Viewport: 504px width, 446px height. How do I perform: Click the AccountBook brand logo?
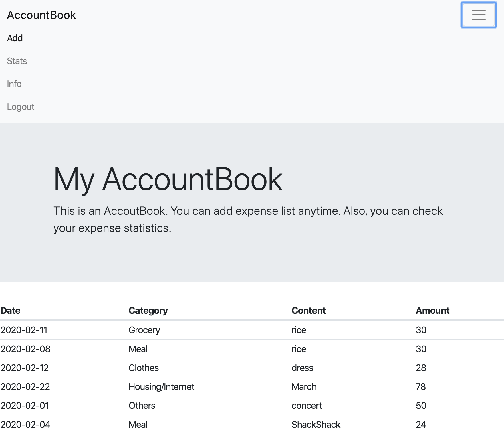(41, 15)
